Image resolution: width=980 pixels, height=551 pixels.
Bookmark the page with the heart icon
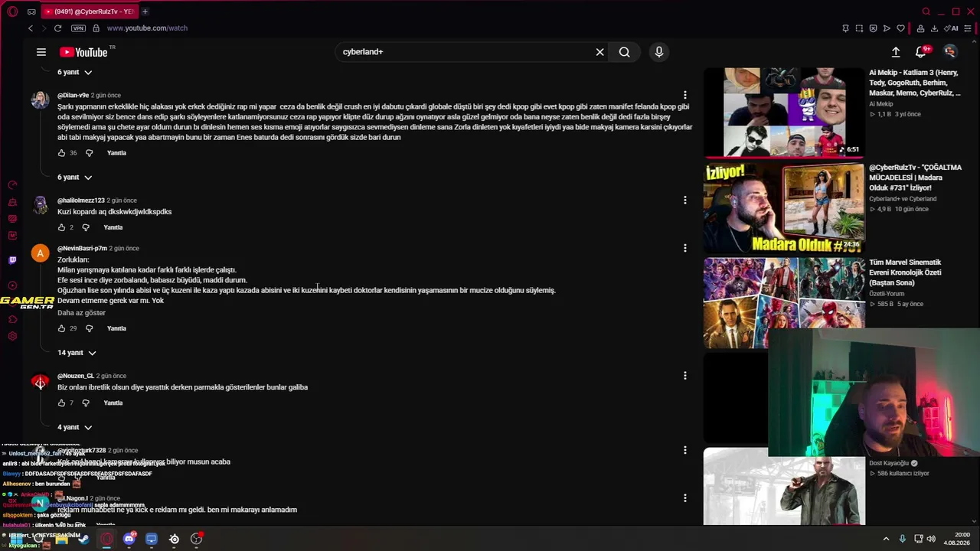(x=900, y=28)
